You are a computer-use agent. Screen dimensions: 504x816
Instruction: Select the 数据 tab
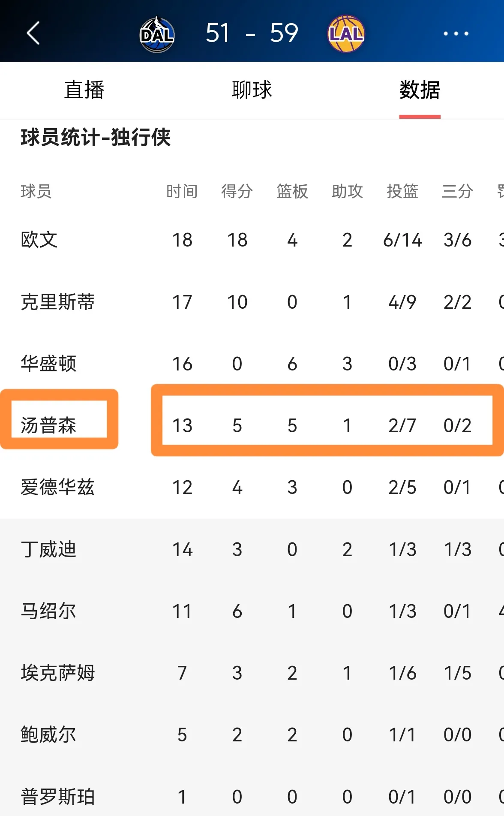click(420, 90)
